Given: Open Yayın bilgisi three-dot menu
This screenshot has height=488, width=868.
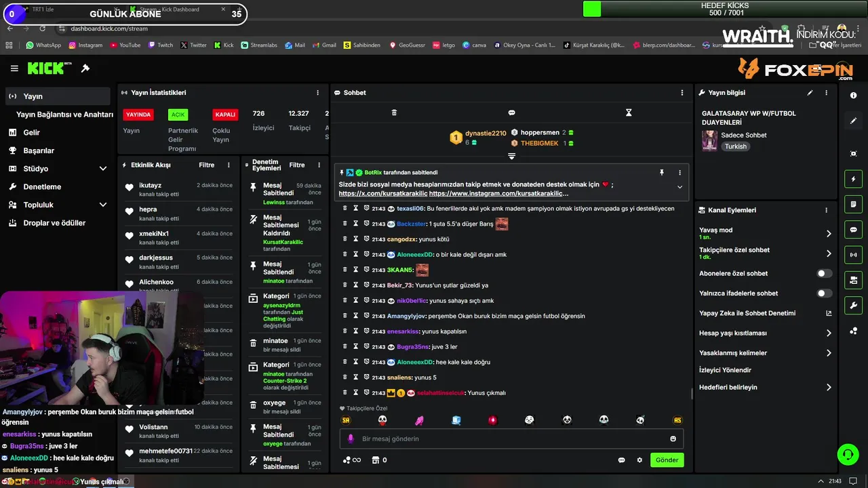Looking at the screenshot, I should [826, 93].
